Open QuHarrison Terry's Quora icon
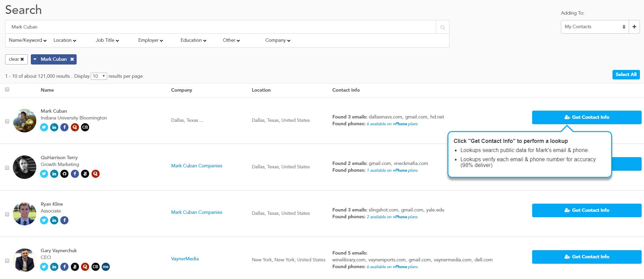644x279 pixels. click(x=96, y=174)
